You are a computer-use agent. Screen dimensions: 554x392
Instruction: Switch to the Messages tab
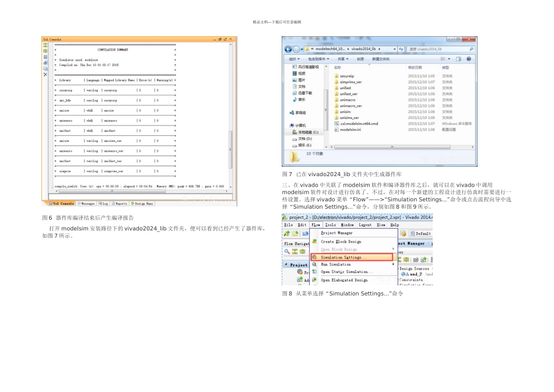[86, 204]
